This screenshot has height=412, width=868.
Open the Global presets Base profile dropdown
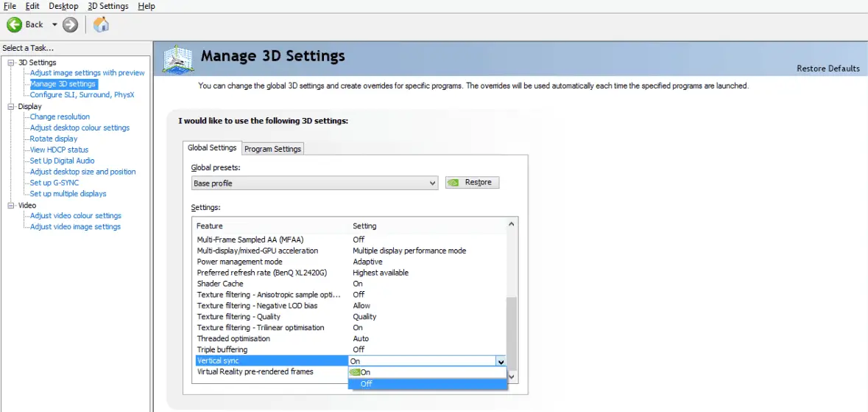tap(314, 183)
